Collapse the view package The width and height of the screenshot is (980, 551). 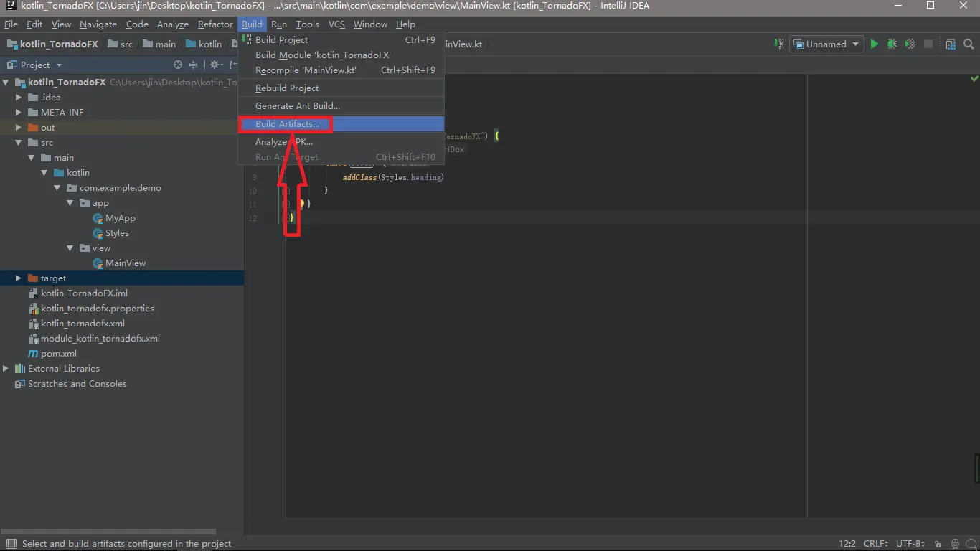[x=70, y=248]
